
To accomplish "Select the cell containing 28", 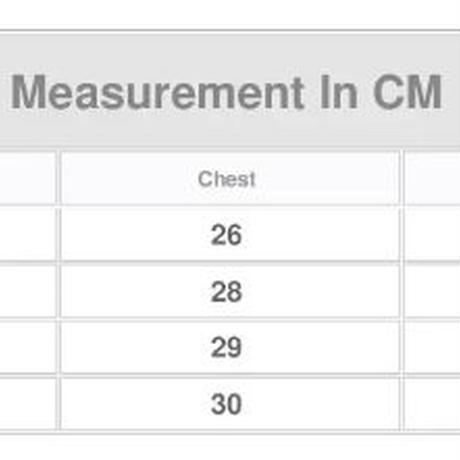I will 230,291.
